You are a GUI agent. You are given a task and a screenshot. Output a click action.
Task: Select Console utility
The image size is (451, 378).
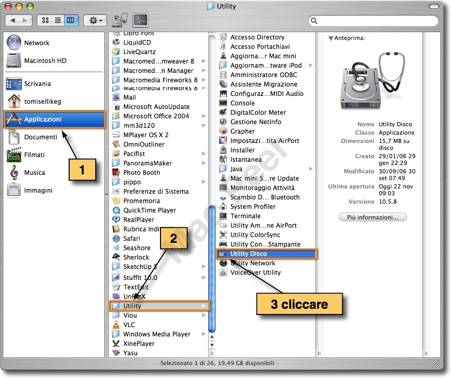pos(242,103)
